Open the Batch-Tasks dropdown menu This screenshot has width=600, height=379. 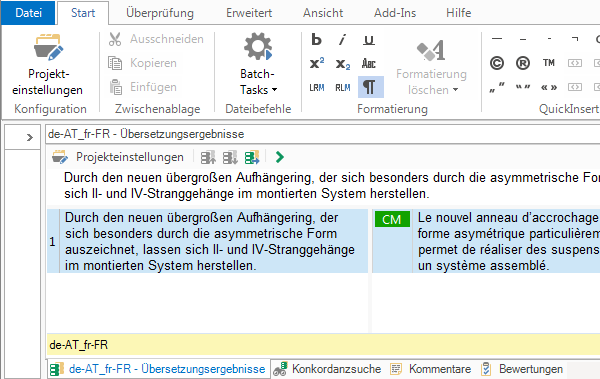click(258, 64)
